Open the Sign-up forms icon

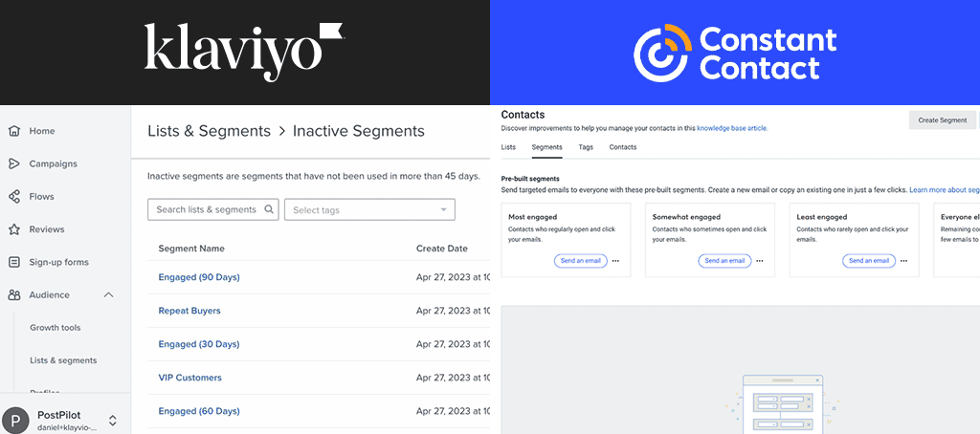click(14, 262)
